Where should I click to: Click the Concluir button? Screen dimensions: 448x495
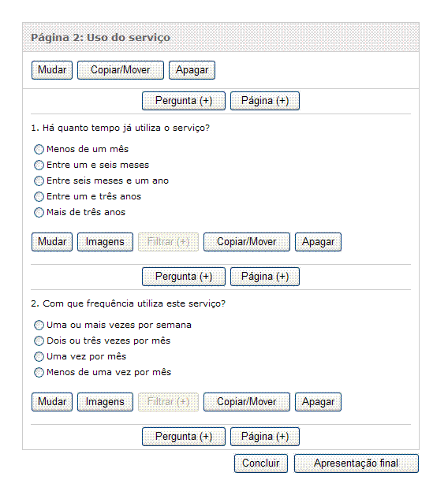261,463
